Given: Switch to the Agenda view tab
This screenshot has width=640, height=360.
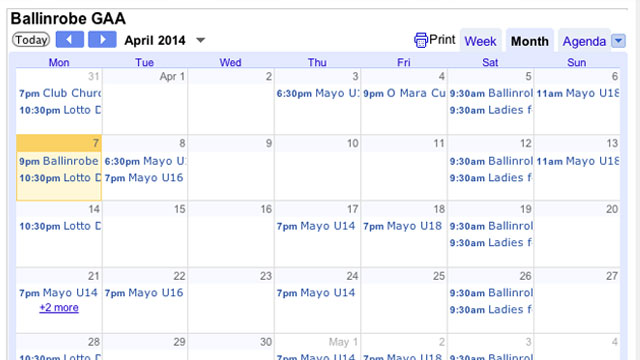Looking at the screenshot, I should (x=584, y=41).
